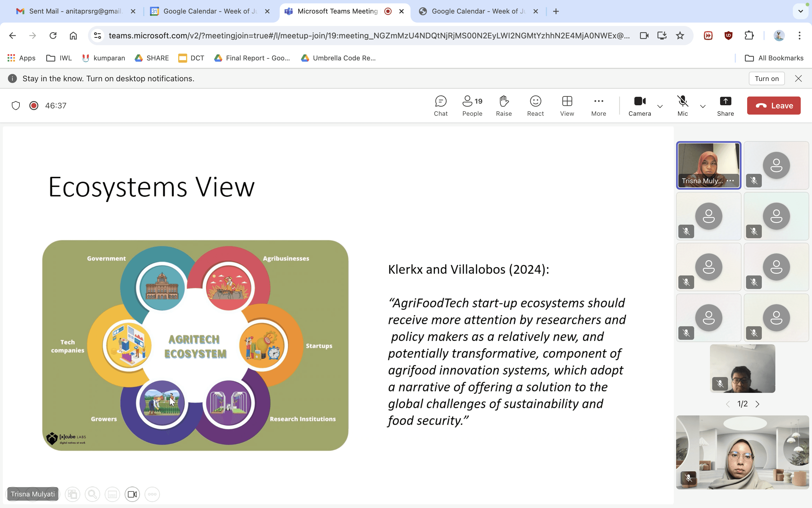
Task: Toggle captions icon in presentation toolbar
Action: click(112, 494)
